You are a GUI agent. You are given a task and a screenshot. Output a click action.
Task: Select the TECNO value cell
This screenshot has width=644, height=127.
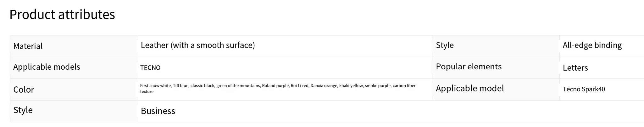click(x=150, y=68)
